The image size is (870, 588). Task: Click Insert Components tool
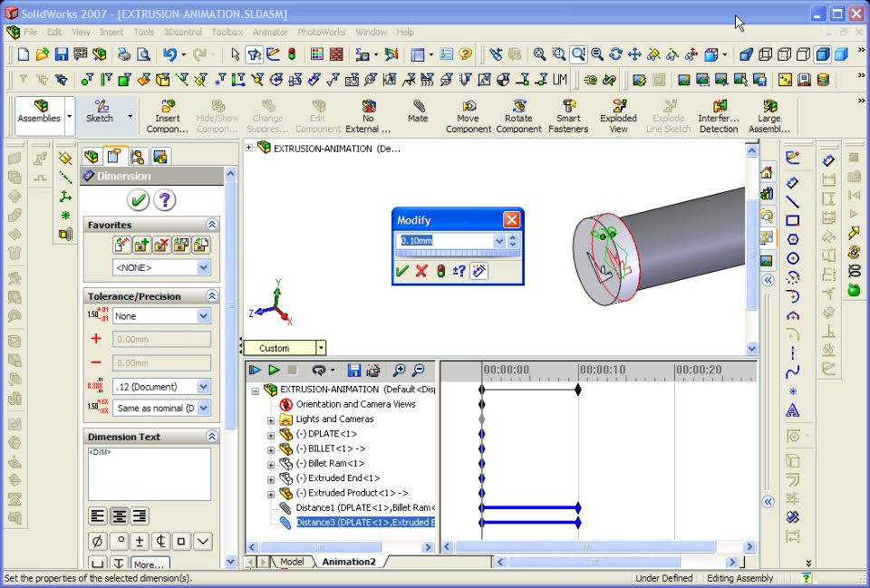point(168,117)
